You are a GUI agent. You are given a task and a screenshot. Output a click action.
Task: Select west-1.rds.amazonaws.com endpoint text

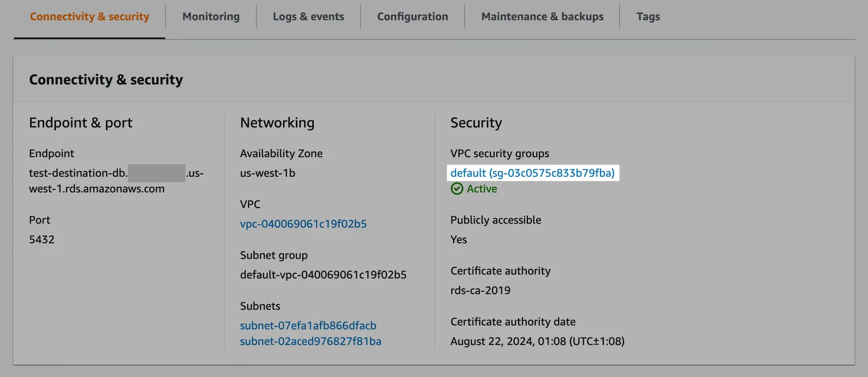pos(97,189)
